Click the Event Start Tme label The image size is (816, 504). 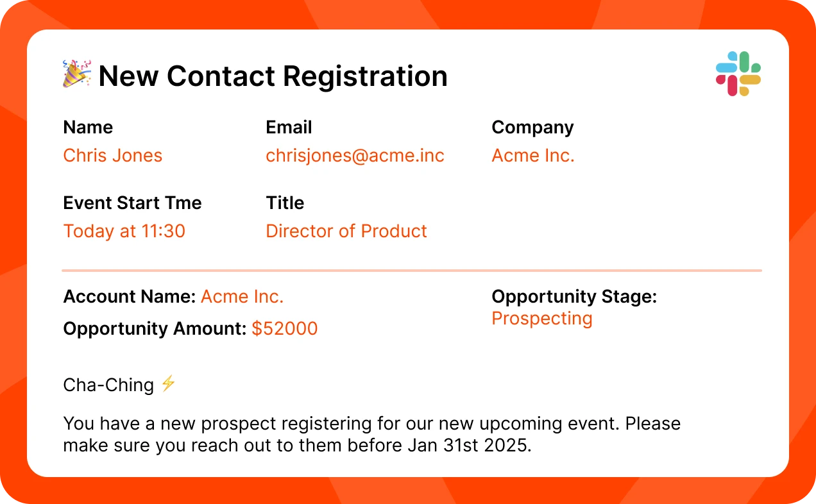pos(132,203)
